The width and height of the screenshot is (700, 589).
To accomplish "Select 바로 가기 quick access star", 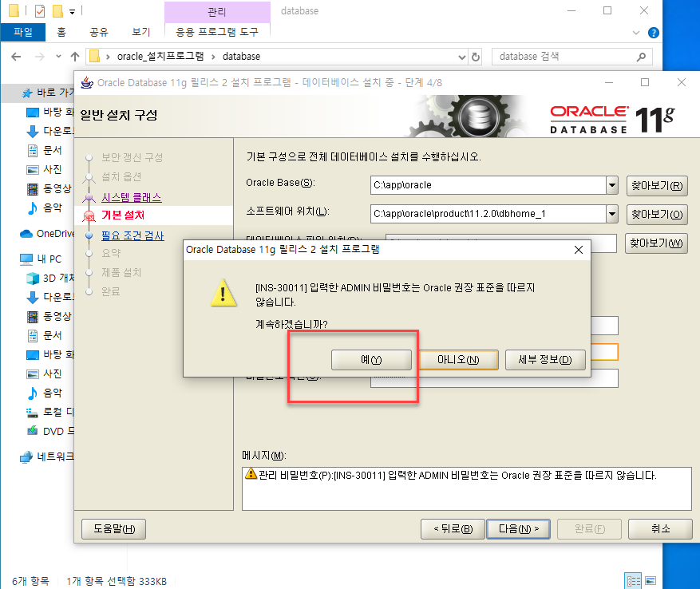I will 27,93.
